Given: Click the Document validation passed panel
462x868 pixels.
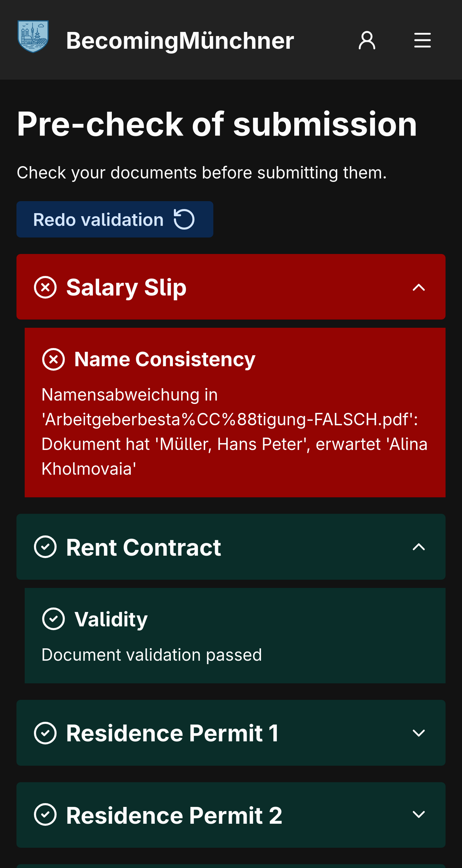Looking at the screenshot, I should click(235, 636).
